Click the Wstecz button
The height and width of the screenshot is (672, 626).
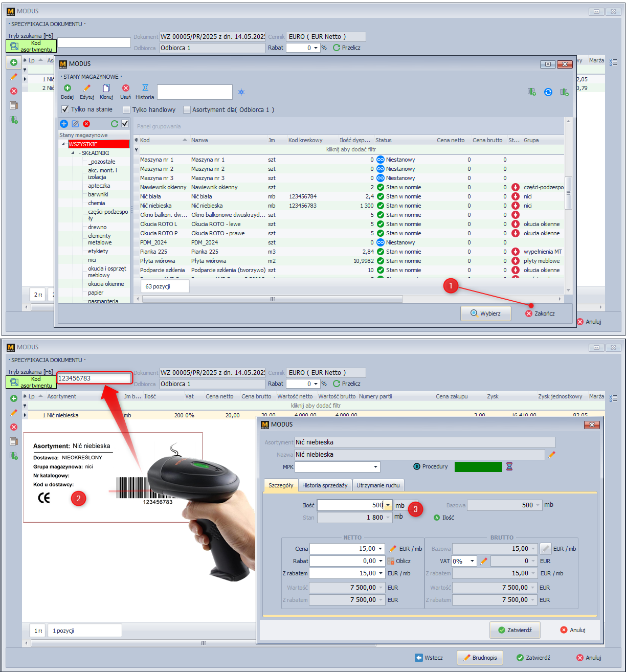click(x=429, y=658)
